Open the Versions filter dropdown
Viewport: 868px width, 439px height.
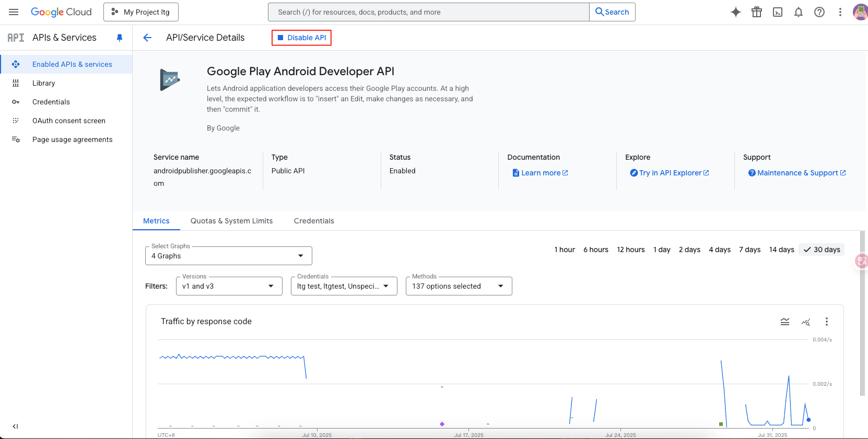tap(229, 286)
